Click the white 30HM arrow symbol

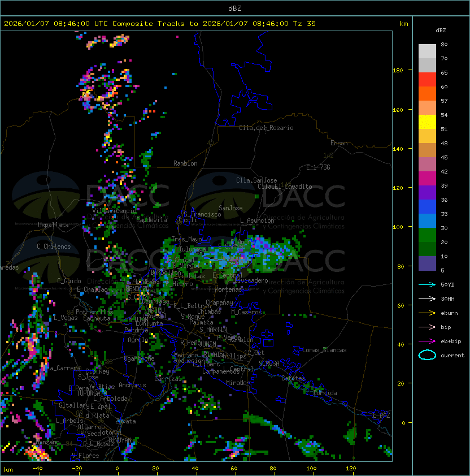[427, 298]
